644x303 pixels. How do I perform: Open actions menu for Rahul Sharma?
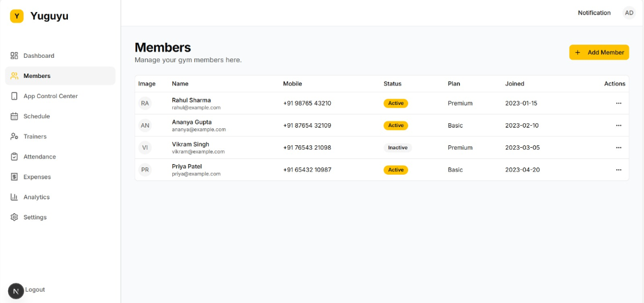point(618,103)
